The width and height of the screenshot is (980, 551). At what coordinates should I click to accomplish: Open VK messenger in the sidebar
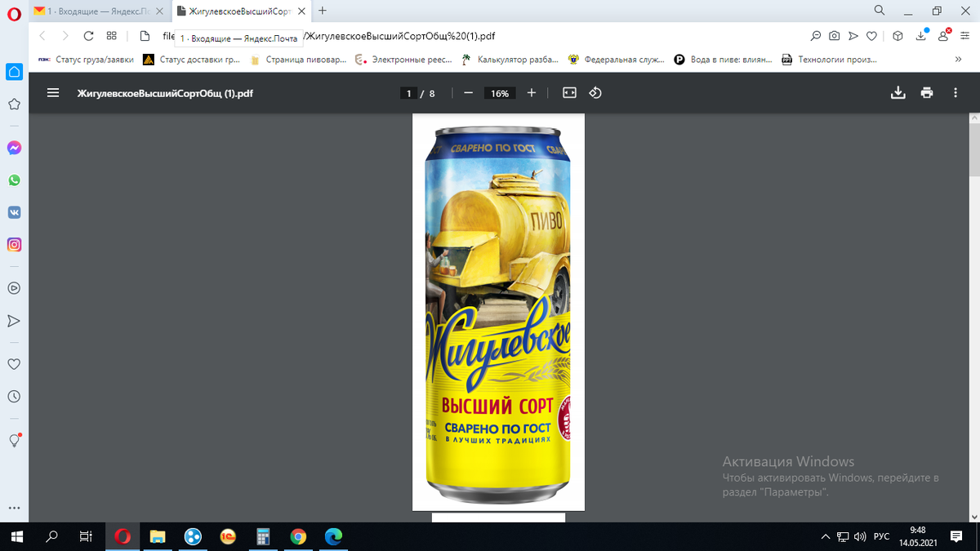point(14,212)
